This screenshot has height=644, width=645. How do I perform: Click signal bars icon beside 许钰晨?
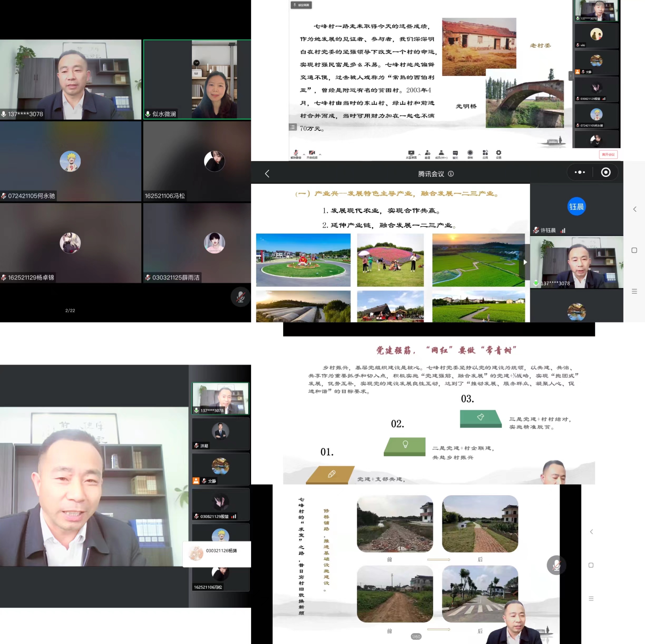point(563,230)
